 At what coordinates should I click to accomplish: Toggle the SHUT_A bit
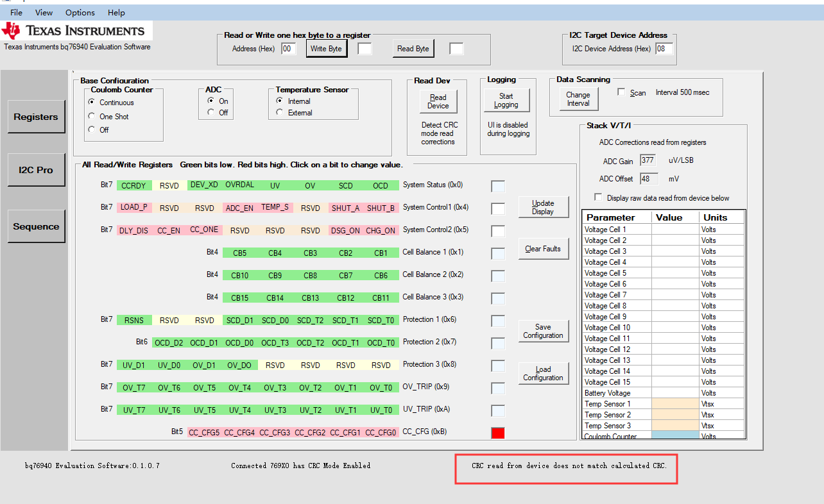click(345, 208)
